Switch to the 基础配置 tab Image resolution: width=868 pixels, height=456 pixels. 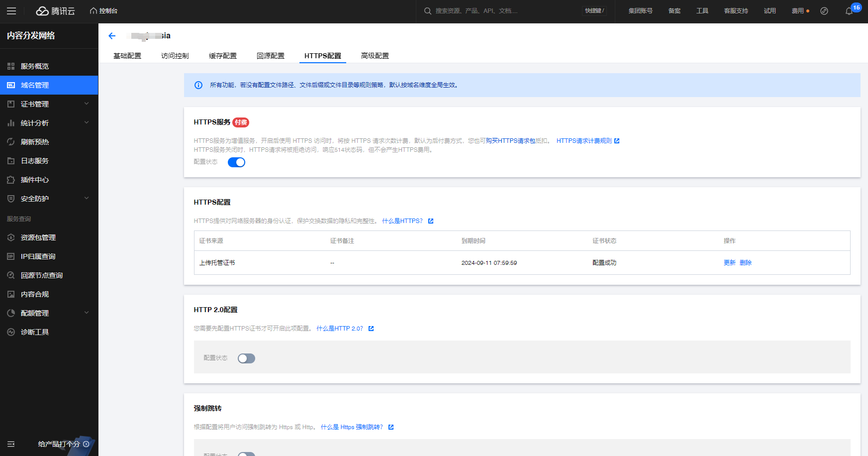127,56
